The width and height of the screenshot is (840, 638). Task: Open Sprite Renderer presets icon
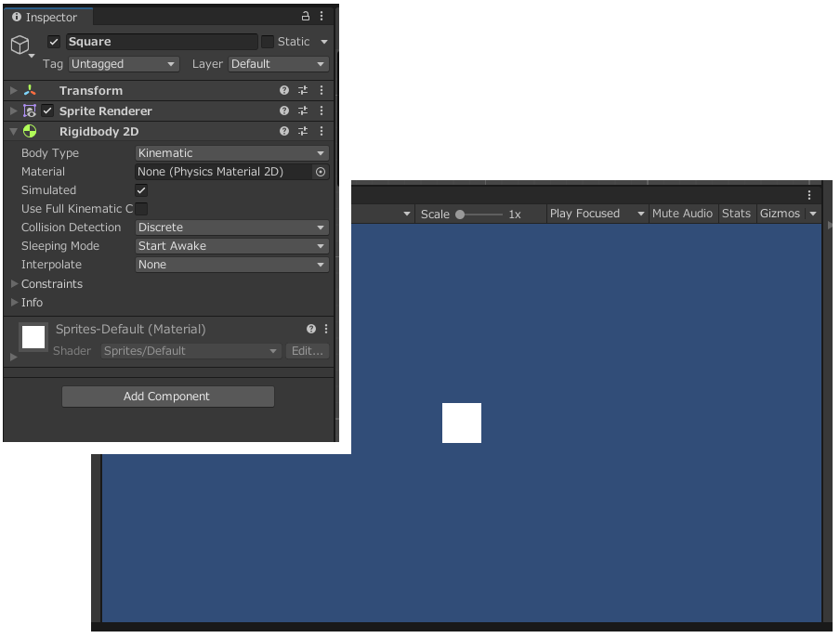click(x=303, y=111)
